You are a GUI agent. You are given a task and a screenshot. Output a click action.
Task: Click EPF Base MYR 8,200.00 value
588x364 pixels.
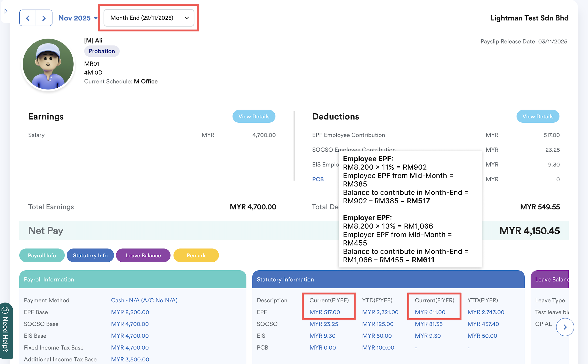click(130, 312)
